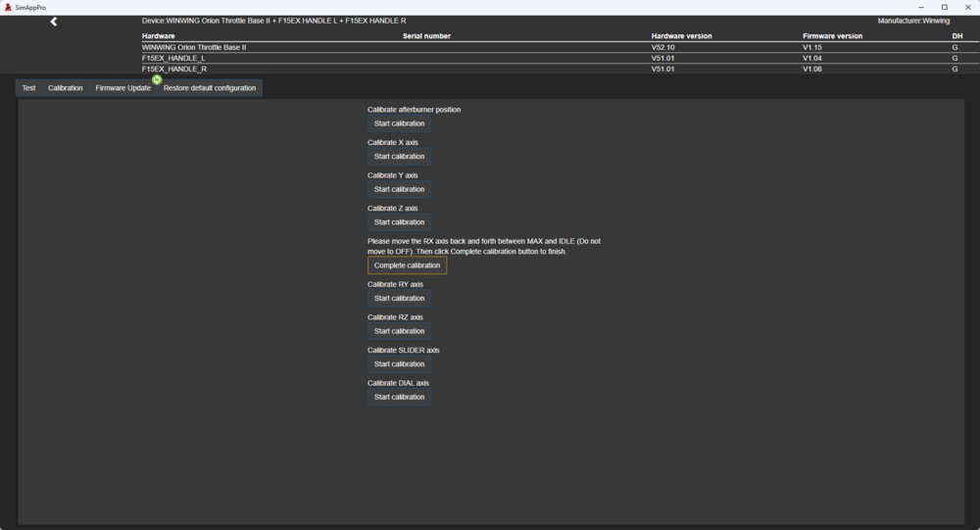980x530 pixels.
Task: Switch to the Test tab
Action: click(28, 88)
